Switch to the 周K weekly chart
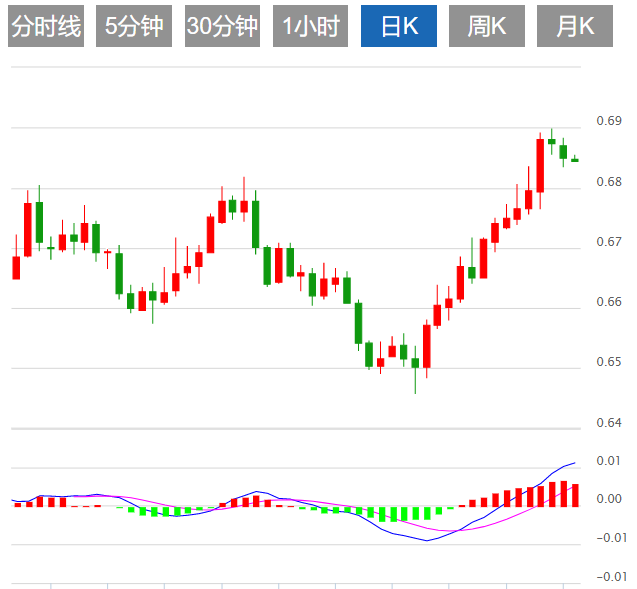This screenshot has width=637, height=589. (487, 26)
